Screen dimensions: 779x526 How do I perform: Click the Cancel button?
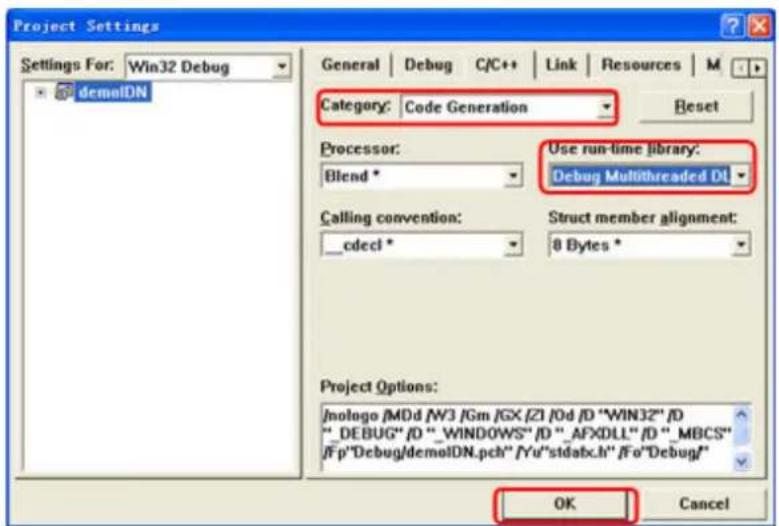click(703, 504)
